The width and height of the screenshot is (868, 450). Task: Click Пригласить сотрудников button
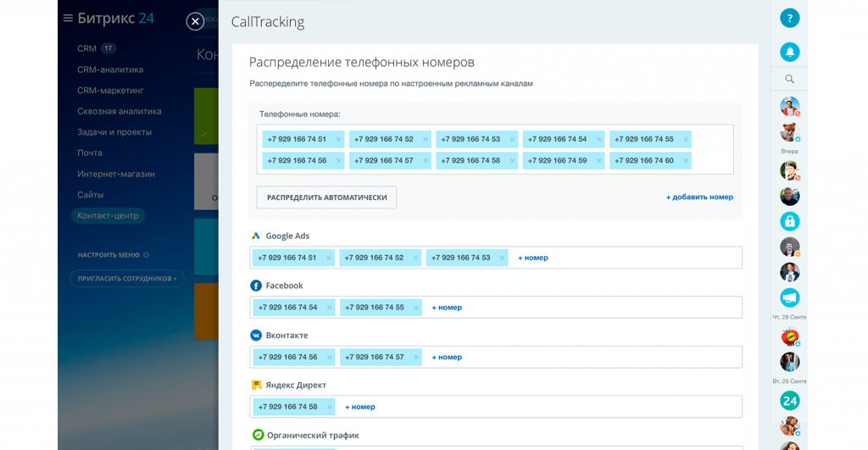tap(127, 279)
